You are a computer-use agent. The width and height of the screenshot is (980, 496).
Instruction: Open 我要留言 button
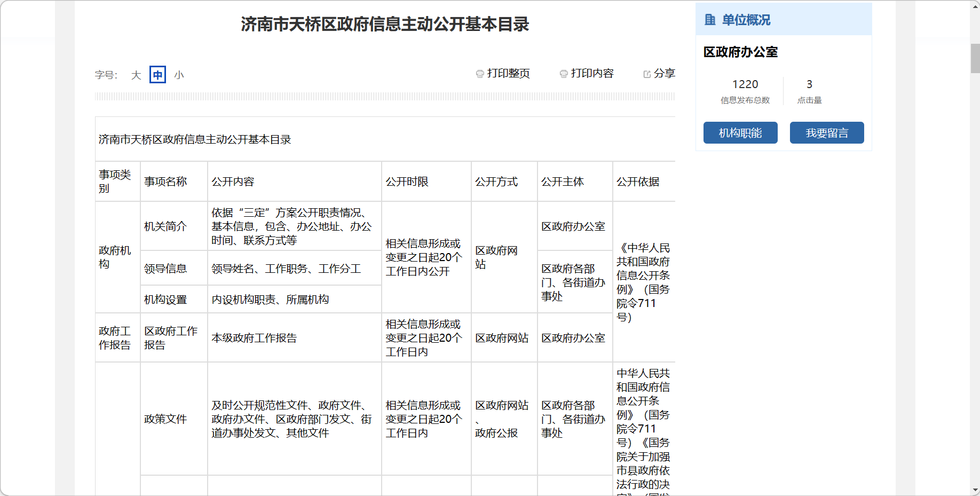pos(827,133)
